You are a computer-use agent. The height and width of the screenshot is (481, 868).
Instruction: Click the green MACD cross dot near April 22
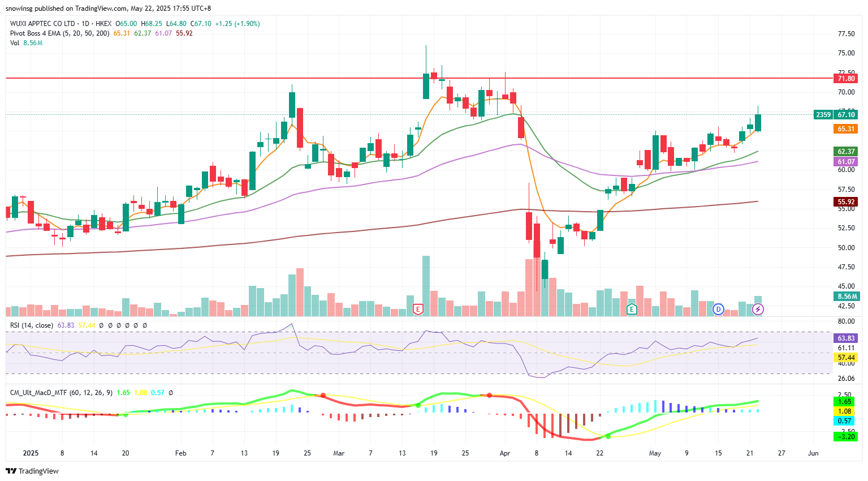pyautogui.click(x=608, y=436)
